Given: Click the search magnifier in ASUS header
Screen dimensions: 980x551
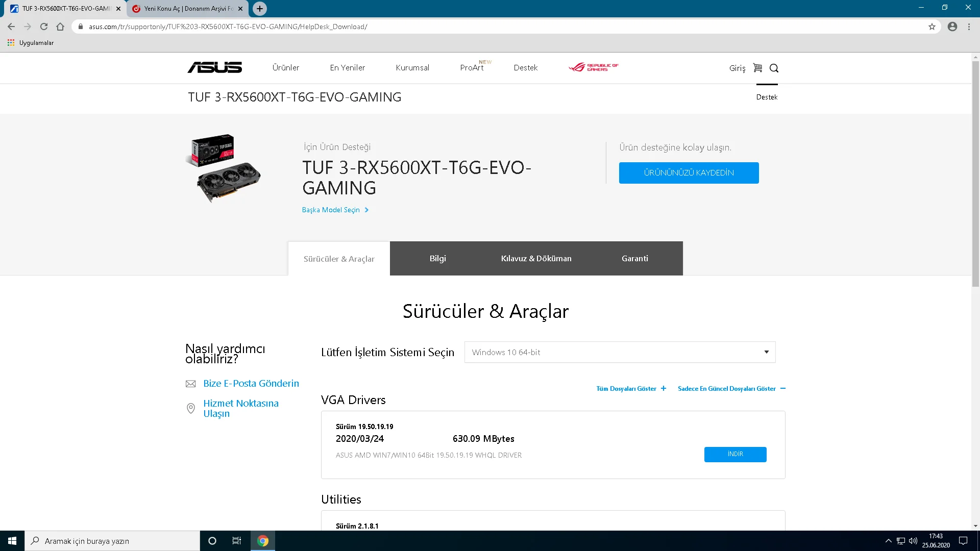Looking at the screenshot, I should tap(774, 68).
